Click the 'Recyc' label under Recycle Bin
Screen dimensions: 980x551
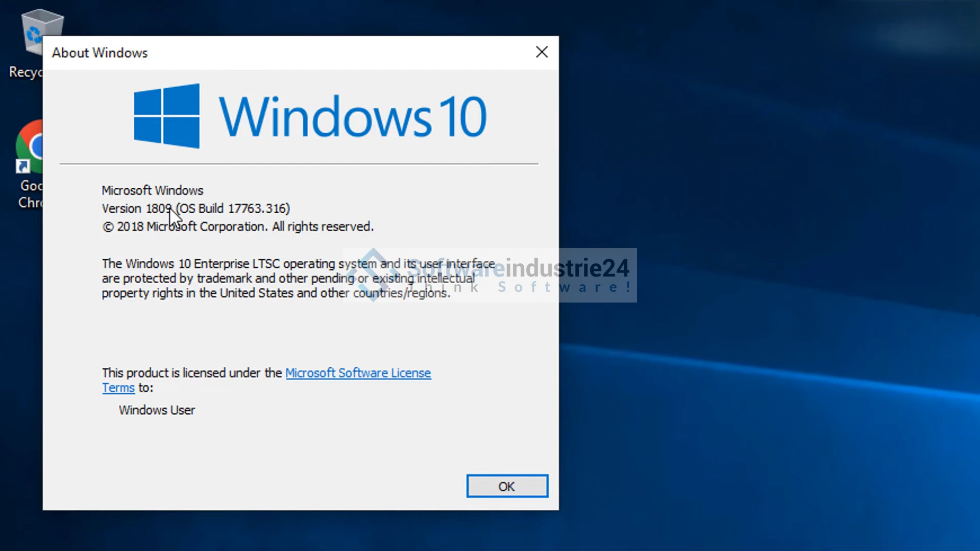point(26,72)
